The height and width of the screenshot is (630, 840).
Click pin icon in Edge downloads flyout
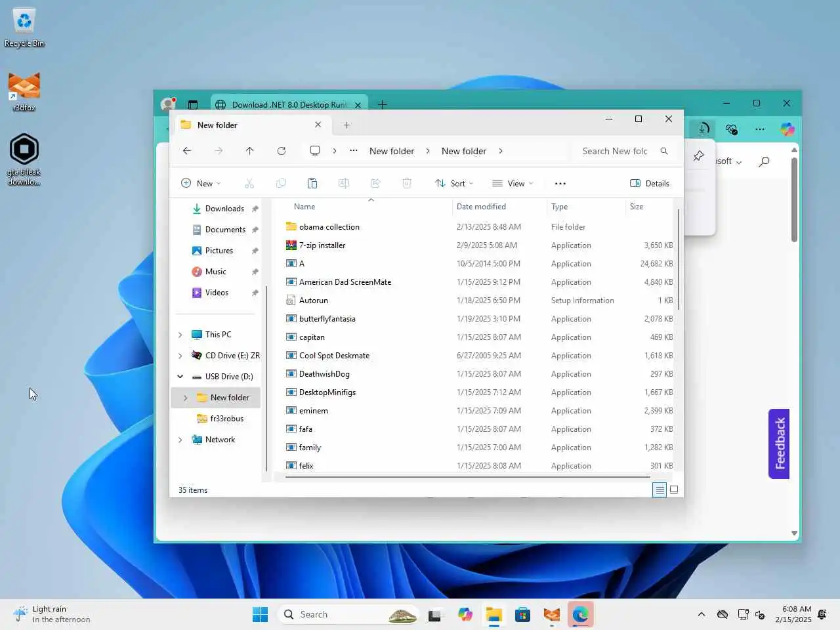pyautogui.click(x=698, y=156)
